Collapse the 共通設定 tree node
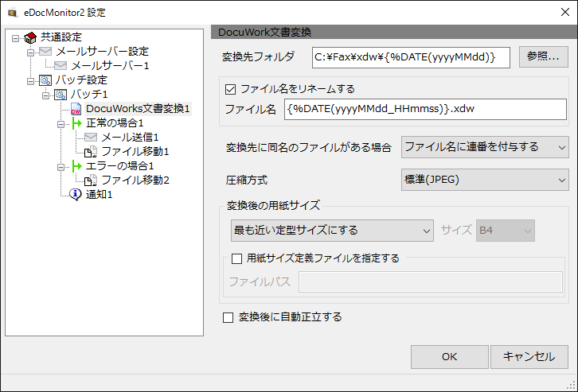 click(x=15, y=38)
